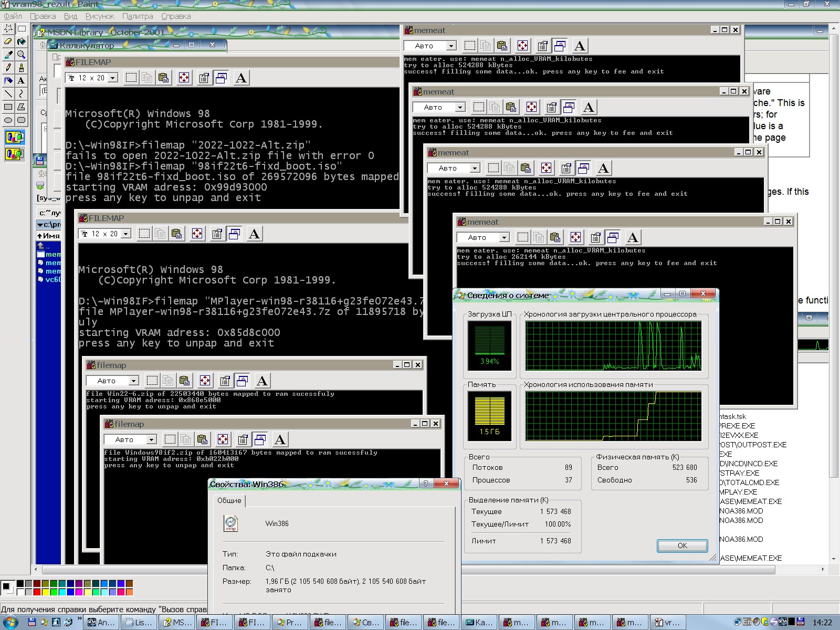The width and height of the screenshot is (840, 630).
Task: Click Font 'A' icon in top FILEMAP toolbar
Action: click(x=241, y=78)
